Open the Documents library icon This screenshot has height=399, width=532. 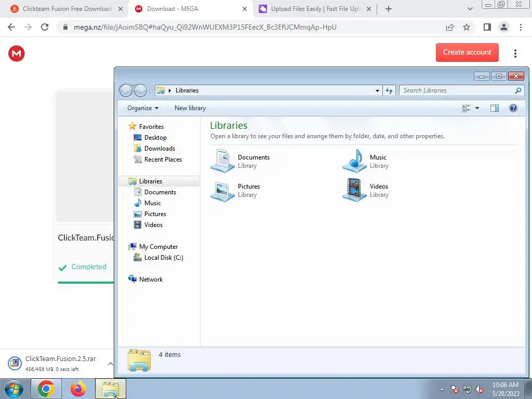(222, 161)
